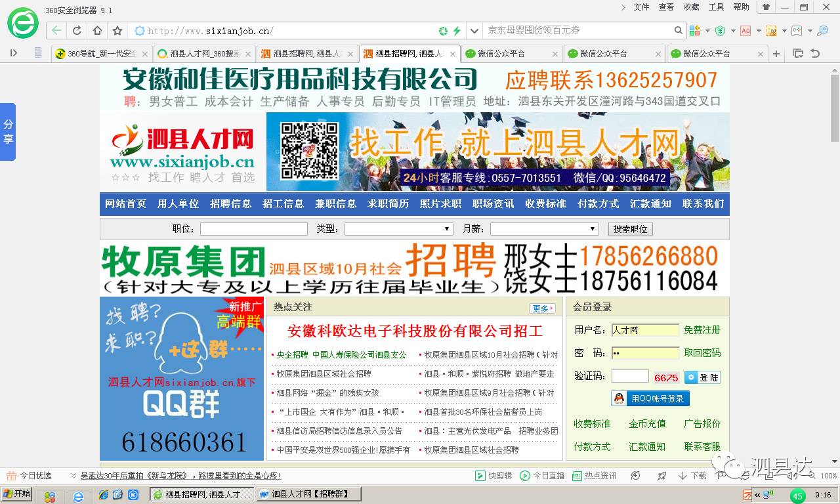Expand arrow next to extensions grid icon

pos(707,31)
